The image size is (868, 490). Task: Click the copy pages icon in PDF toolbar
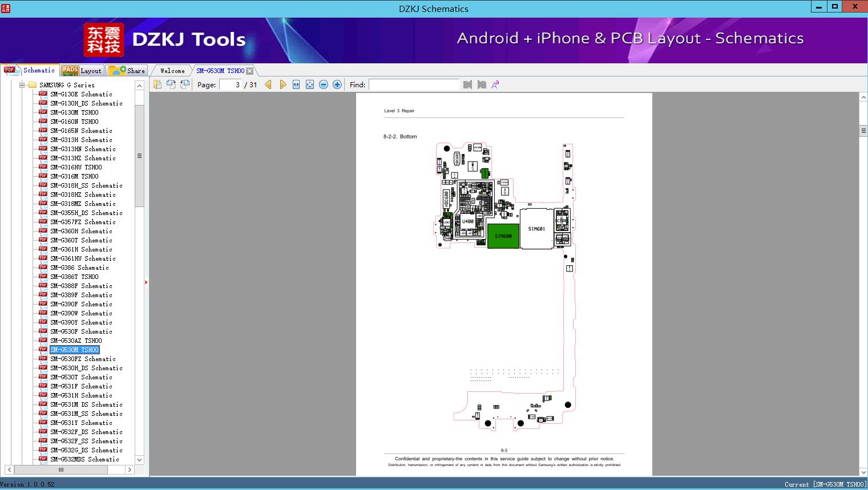pos(158,84)
